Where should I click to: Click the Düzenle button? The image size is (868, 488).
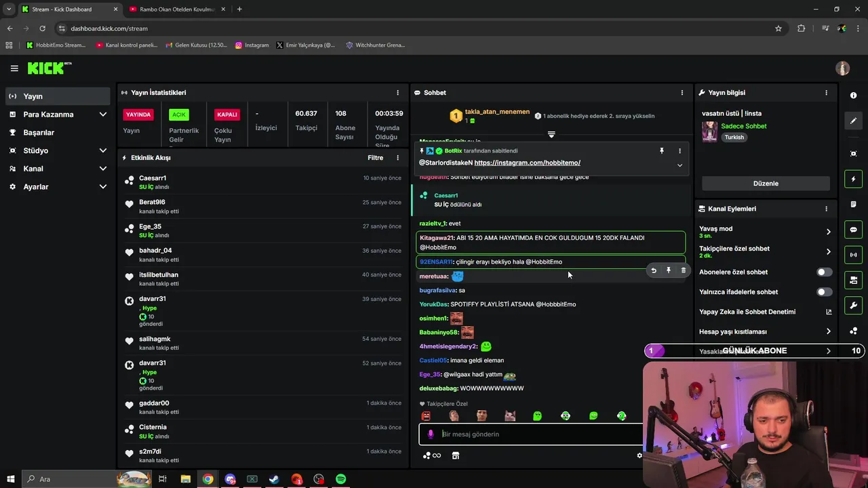(x=766, y=184)
